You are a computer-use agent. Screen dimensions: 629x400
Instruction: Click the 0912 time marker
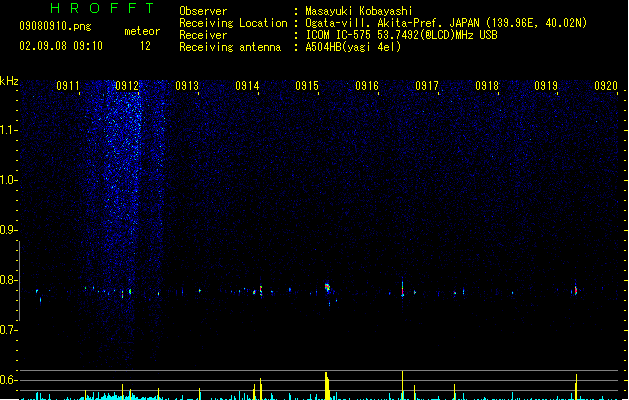point(127,86)
